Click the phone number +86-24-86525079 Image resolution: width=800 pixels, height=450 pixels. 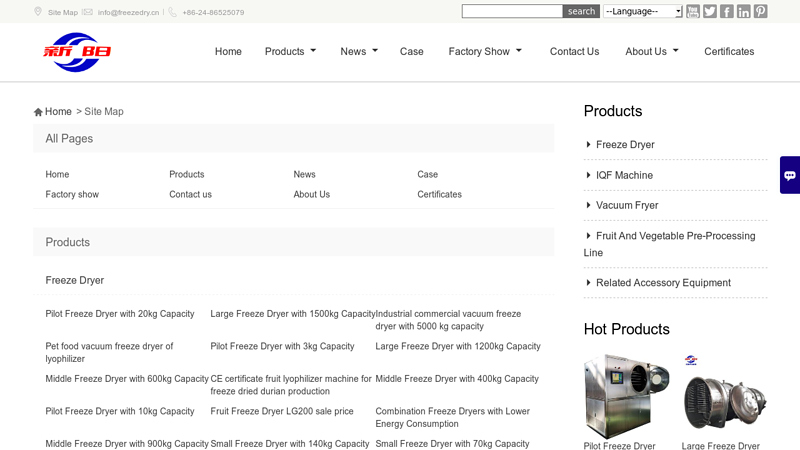(213, 12)
